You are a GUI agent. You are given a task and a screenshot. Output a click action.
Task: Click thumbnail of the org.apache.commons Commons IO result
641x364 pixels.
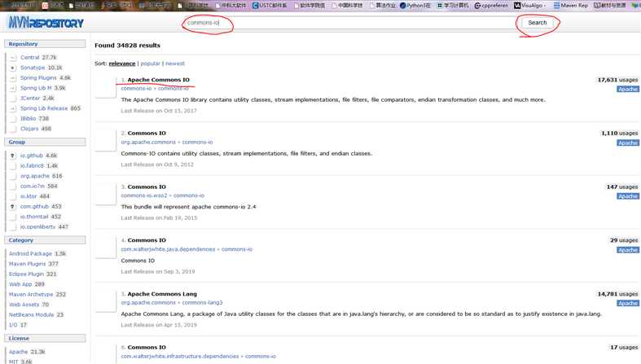pyautogui.click(x=105, y=141)
